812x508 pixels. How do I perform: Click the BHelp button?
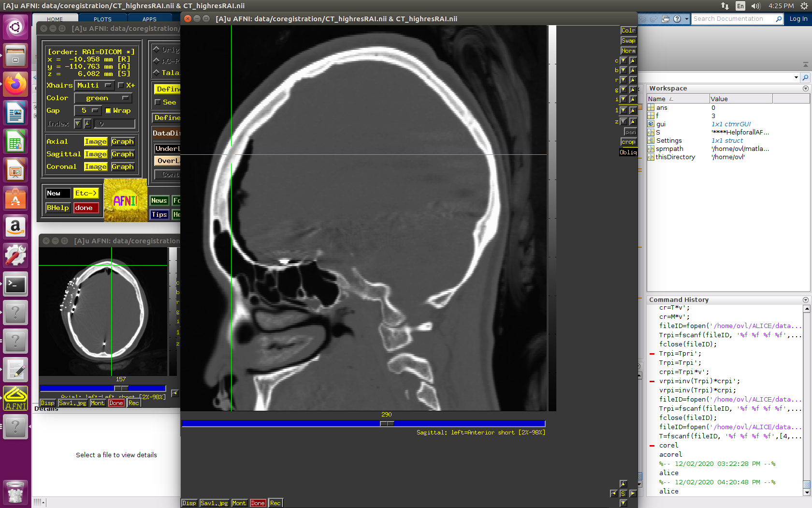[58, 208]
